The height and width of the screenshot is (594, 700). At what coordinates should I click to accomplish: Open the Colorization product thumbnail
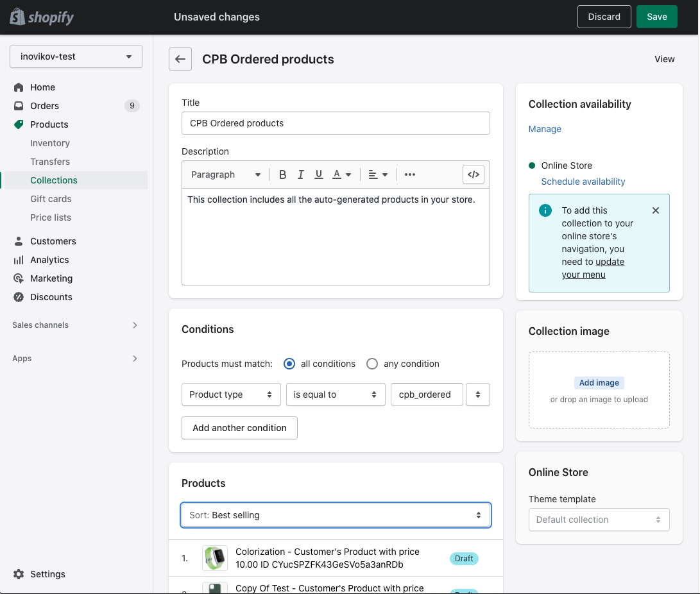215,558
